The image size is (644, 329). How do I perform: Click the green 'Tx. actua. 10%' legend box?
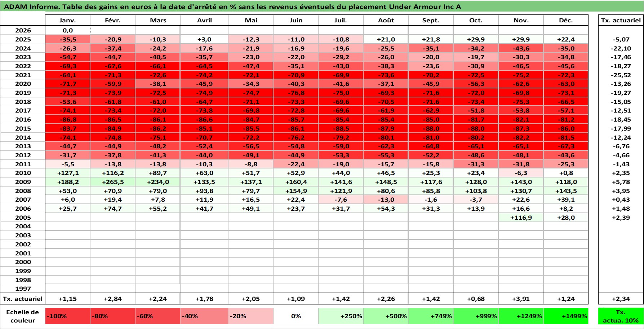click(x=621, y=316)
